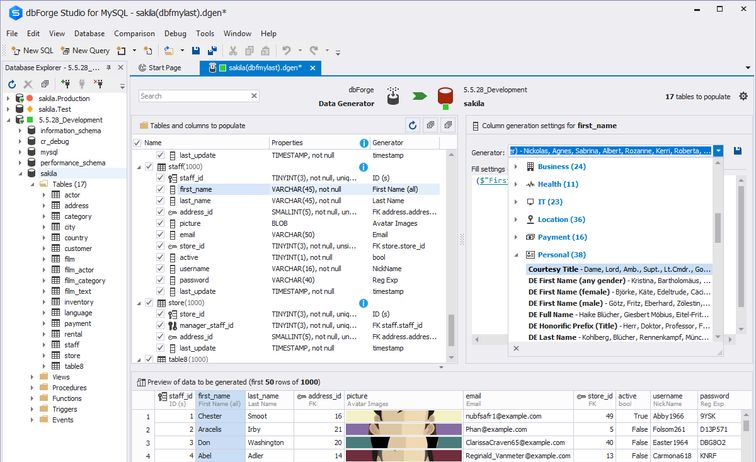
Task: Uncheck the manager_staff_id column checkbox
Action: [160, 325]
